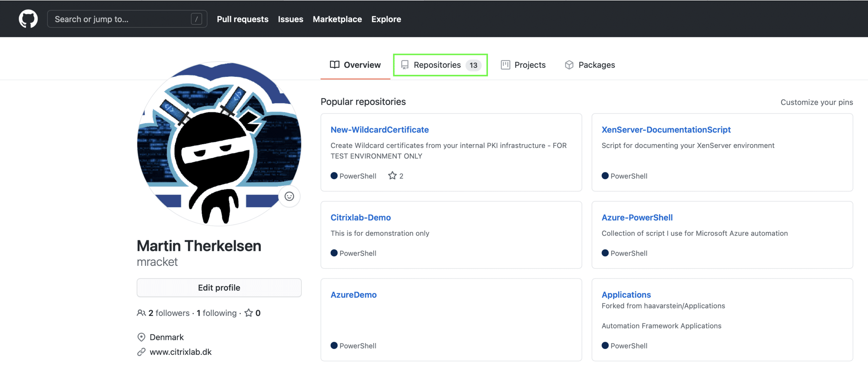Viewport: 868px width, 379px height.
Task: Click the smiley set-status icon on avatar
Action: coord(289,196)
